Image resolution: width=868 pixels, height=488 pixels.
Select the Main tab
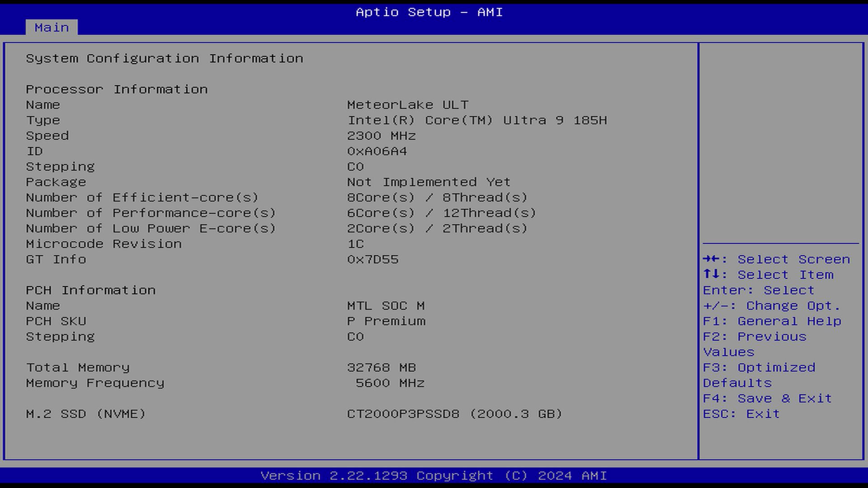(52, 28)
